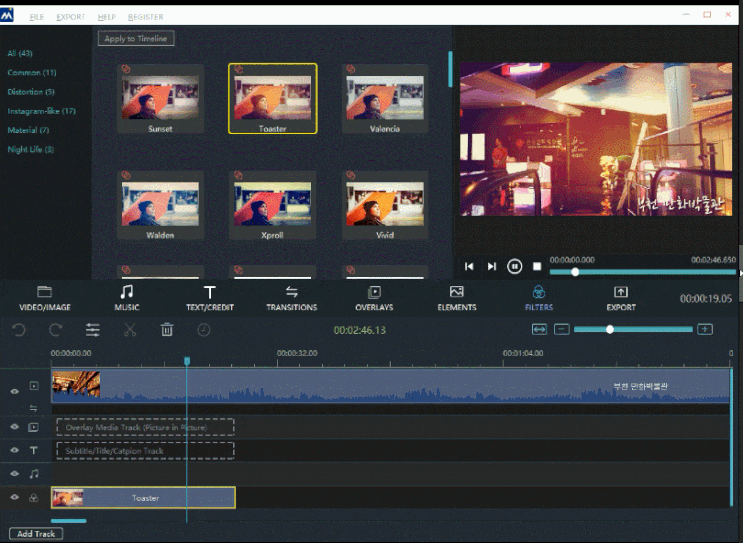Click the Add Track button
This screenshot has width=743, height=543.
35,534
